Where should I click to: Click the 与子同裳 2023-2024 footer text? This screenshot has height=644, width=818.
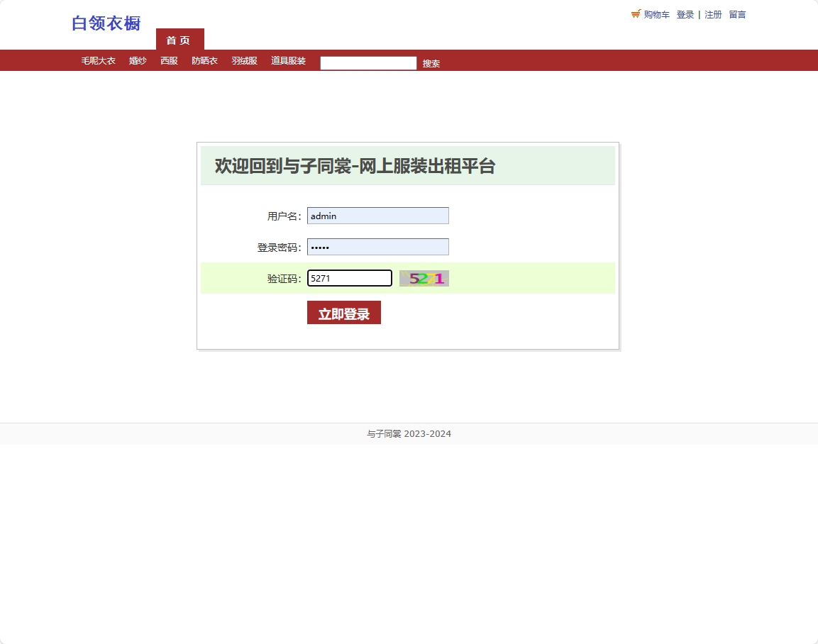pos(409,433)
